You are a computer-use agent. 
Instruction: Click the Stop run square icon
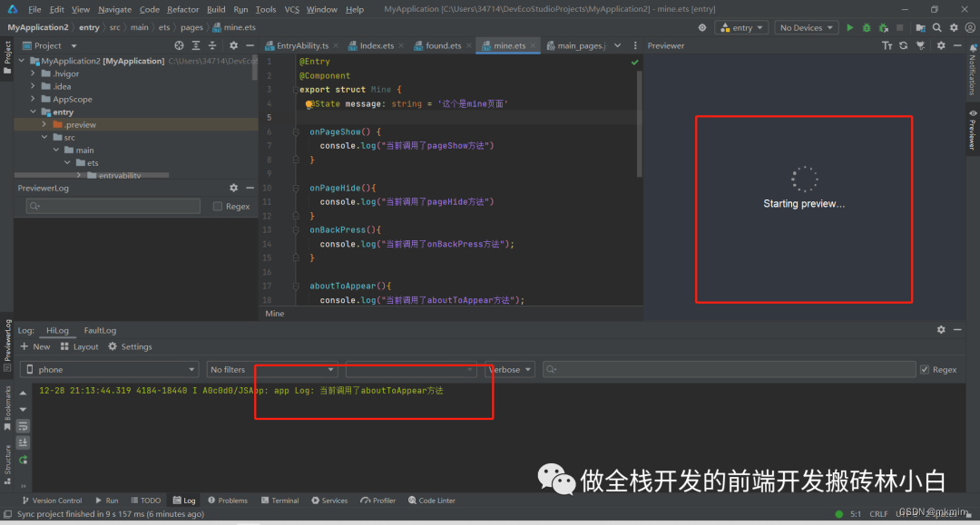(x=900, y=27)
